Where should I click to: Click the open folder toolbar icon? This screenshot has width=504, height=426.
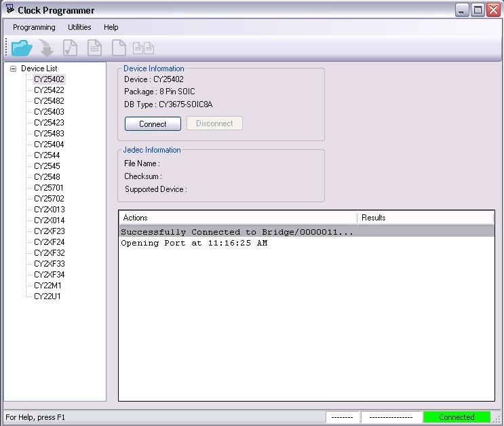(22, 48)
